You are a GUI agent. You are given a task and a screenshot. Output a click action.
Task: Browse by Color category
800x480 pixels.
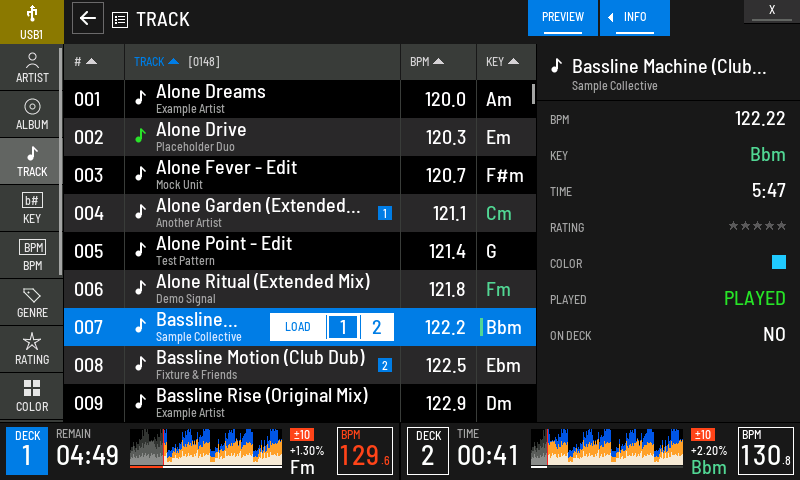point(32,396)
